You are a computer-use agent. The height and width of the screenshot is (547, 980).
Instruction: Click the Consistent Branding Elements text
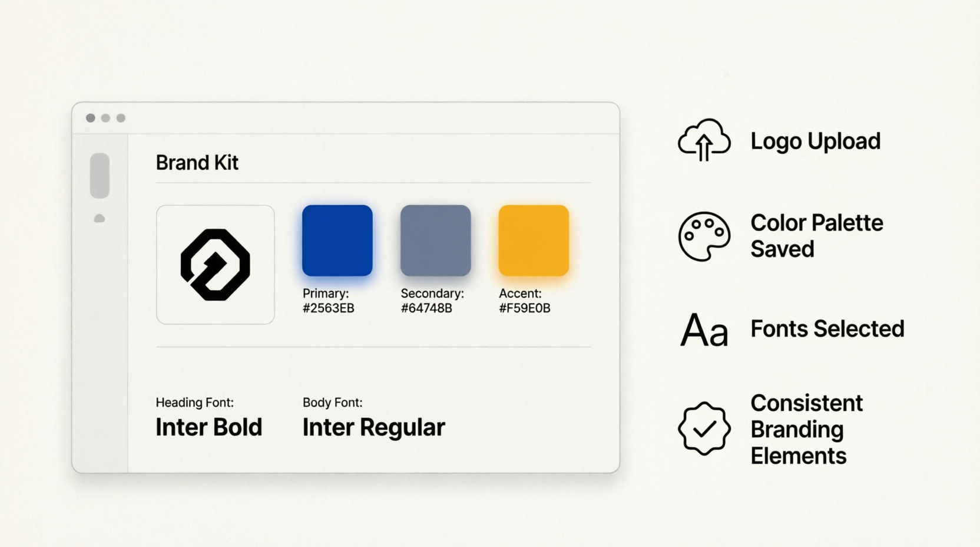pyautogui.click(x=806, y=430)
